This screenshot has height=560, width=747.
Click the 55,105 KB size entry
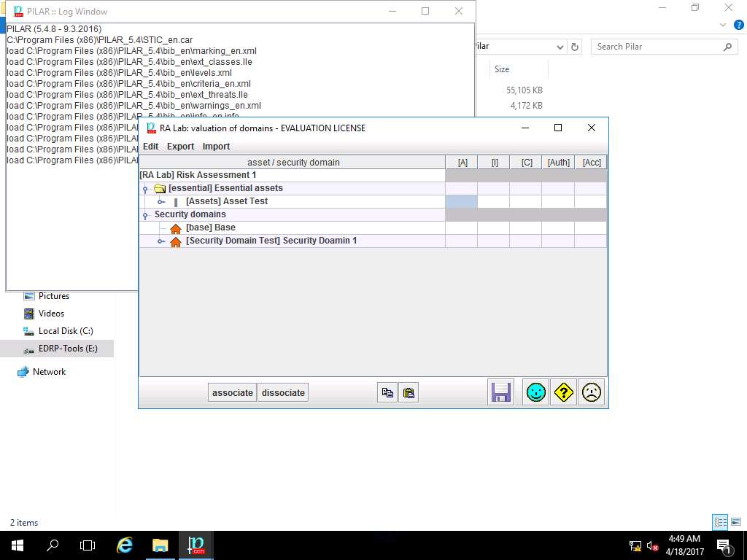tap(524, 90)
